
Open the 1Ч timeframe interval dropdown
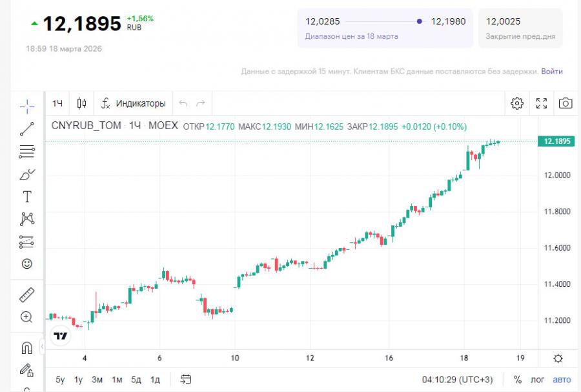click(x=58, y=103)
